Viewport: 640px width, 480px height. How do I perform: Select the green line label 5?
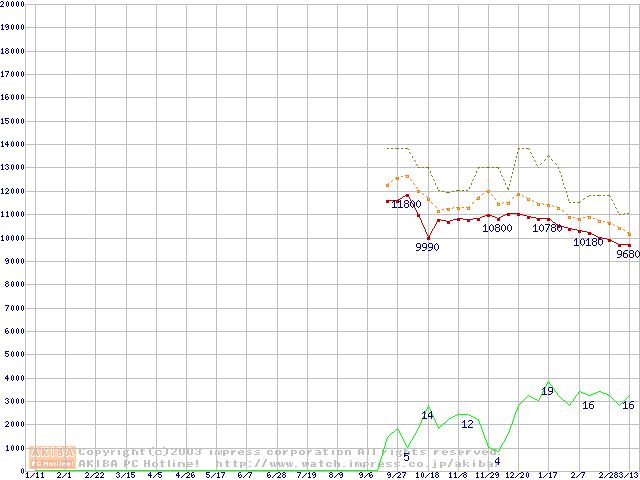coord(406,457)
